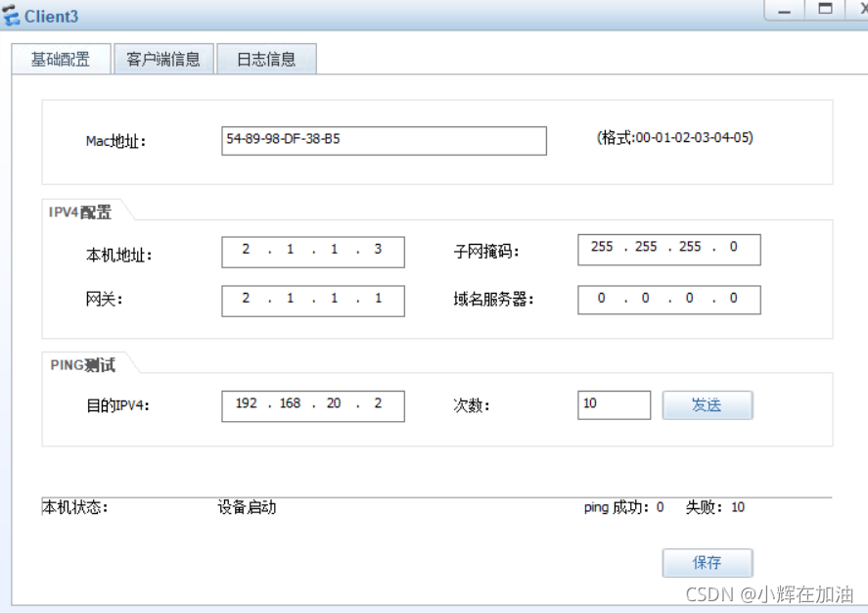Click the 本机状态 label
Image resolution: width=868 pixels, height=613 pixels.
point(74,507)
